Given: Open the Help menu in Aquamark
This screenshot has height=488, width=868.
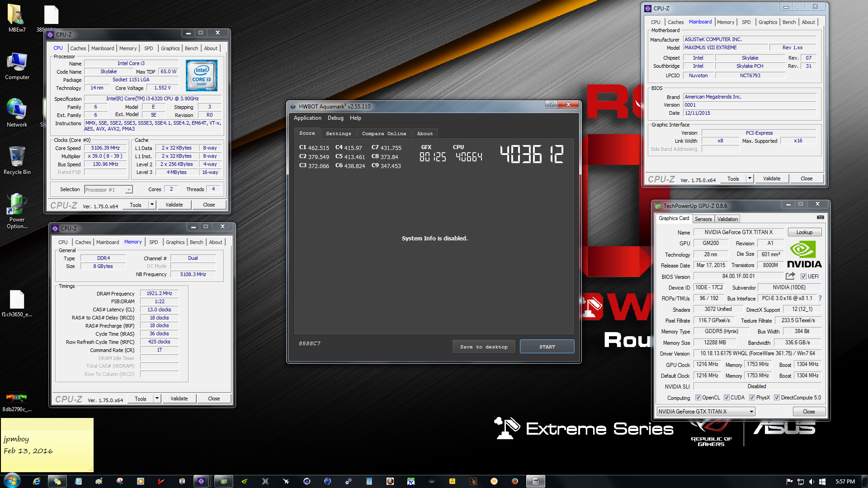Looking at the screenshot, I should point(355,118).
